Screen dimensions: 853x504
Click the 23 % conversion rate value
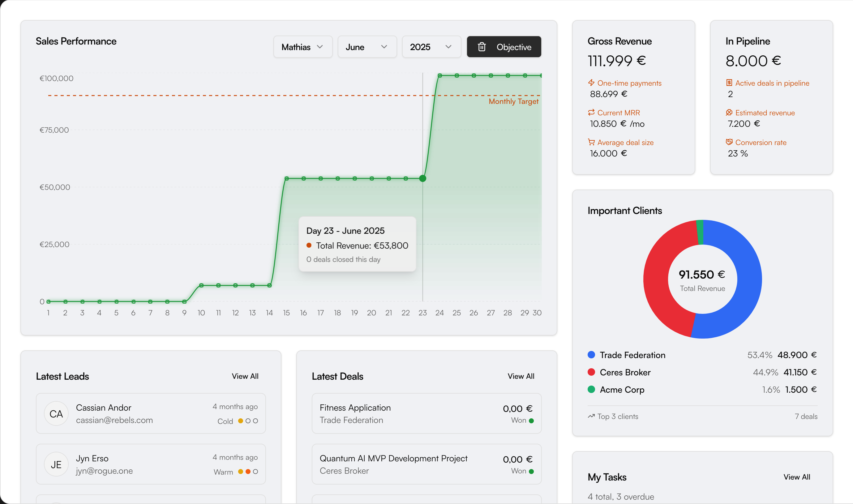[738, 153]
